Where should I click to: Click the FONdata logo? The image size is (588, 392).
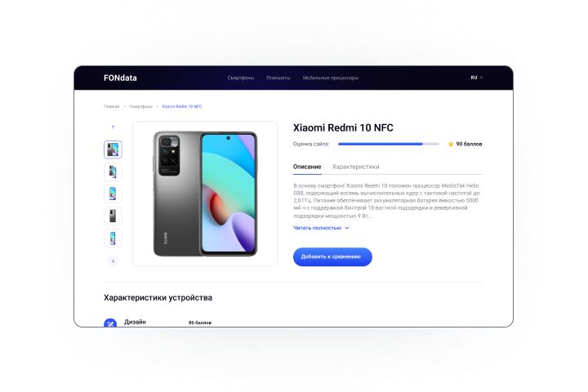[120, 78]
